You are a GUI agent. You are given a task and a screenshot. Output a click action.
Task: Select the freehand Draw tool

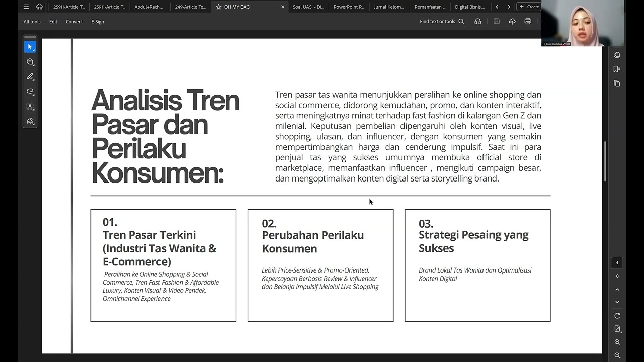click(30, 92)
